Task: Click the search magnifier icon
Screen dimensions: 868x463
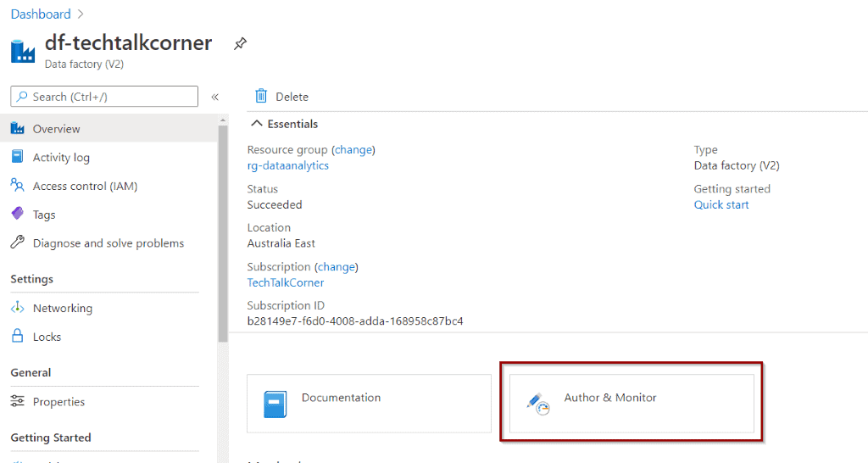Action: [22, 97]
